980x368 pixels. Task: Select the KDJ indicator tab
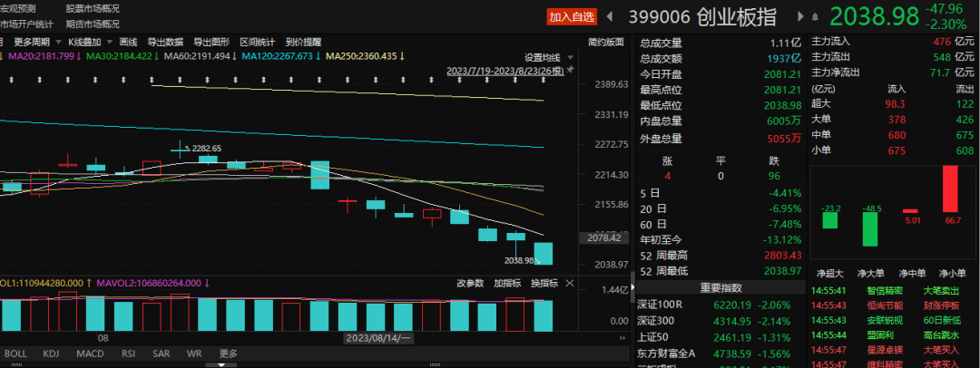click(52, 353)
